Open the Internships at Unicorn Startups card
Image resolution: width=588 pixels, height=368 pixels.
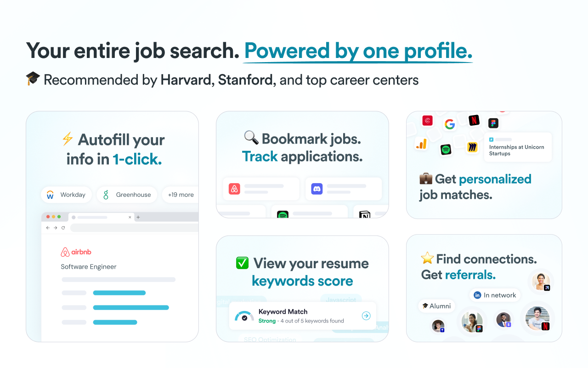click(x=518, y=147)
